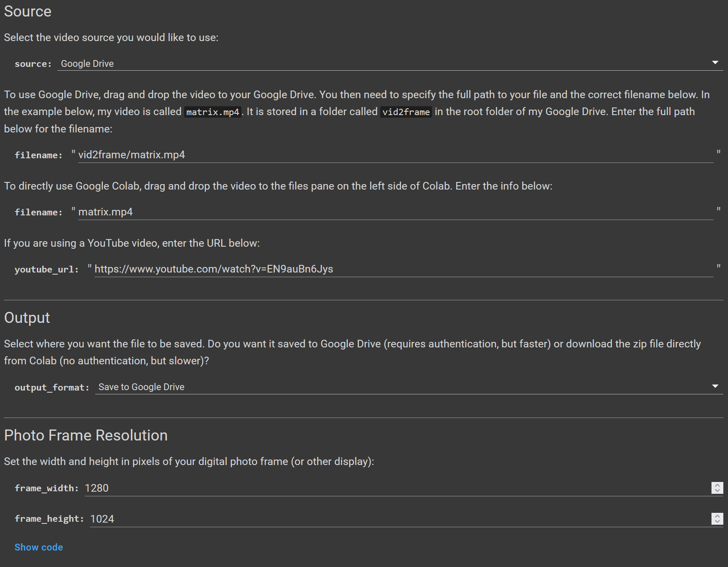The width and height of the screenshot is (728, 567).
Task: Decrease frame_width with the down stepper arrow
Action: pos(717,491)
